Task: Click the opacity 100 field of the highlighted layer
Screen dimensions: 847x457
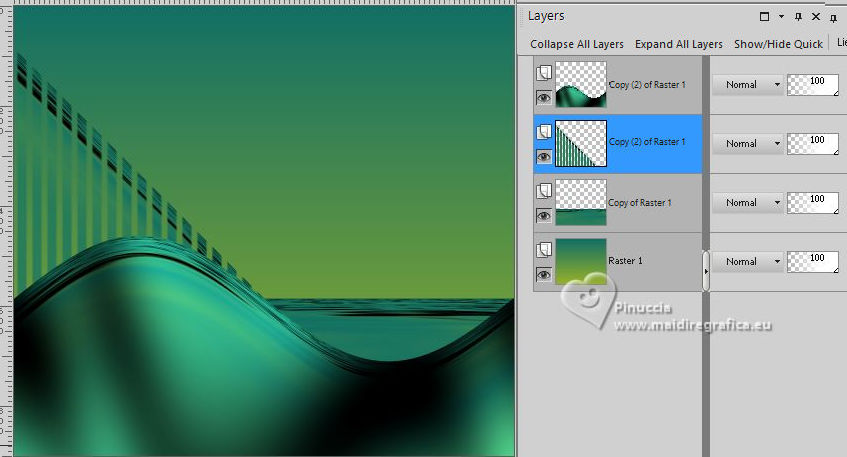Action: point(813,144)
